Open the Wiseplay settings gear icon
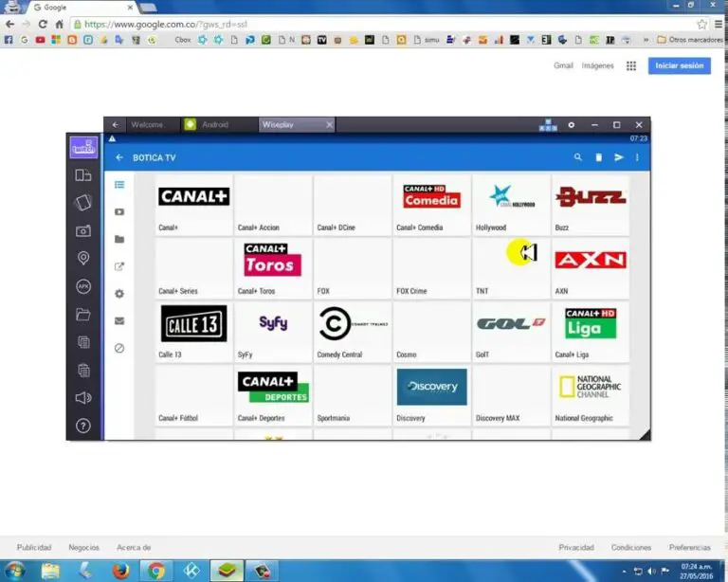 [x=119, y=294]
